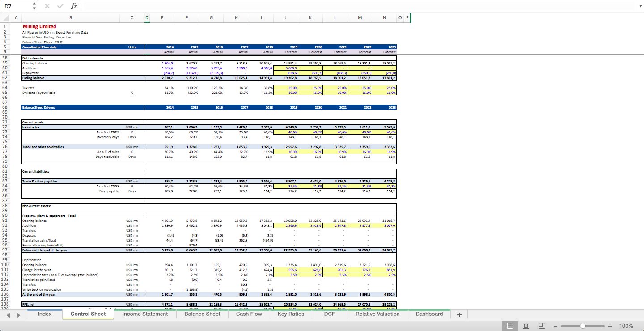Click the confirm entry checkmark icon

[60, 6]
